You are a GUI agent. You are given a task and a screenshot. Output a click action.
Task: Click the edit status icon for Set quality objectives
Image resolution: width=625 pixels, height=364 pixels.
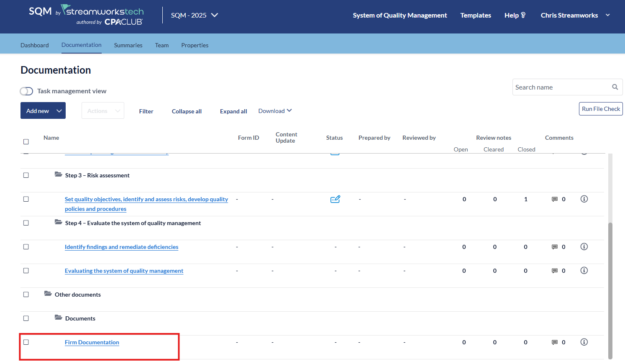[335, 199]
